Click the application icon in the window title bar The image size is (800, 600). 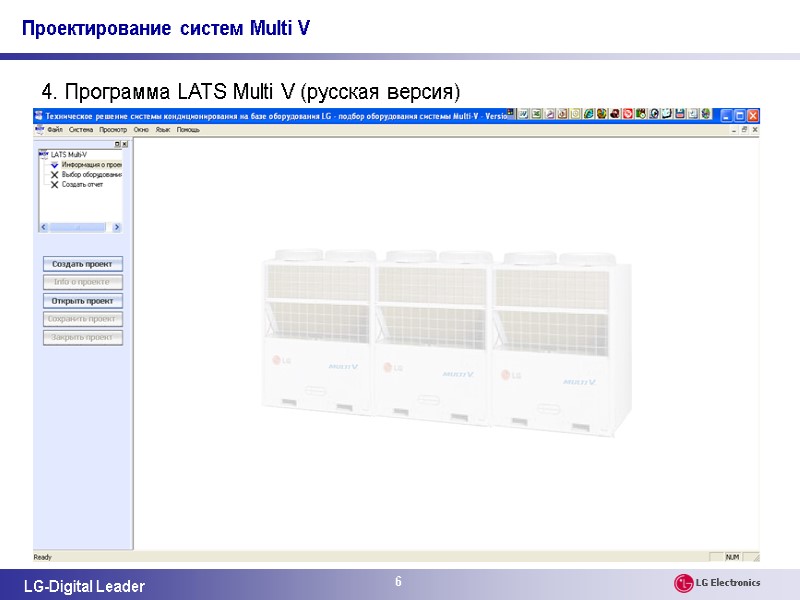click(x=37, y=115)
